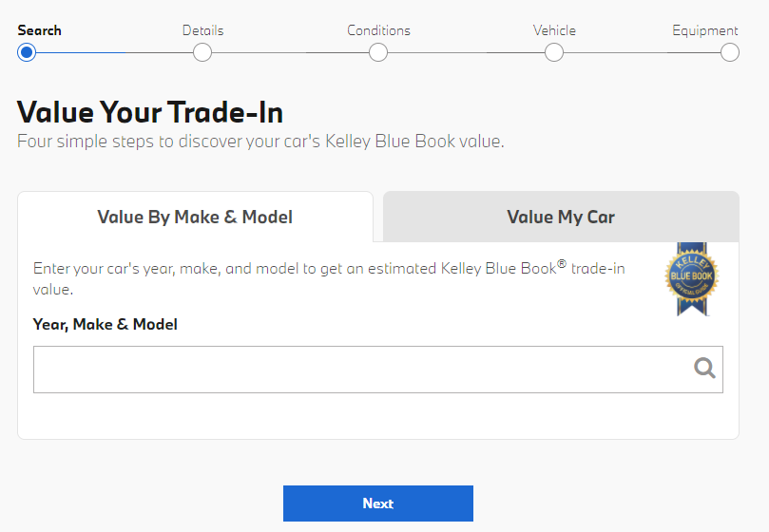Click the blue Next button
This screenshot has width=769, height=532.
[378, 503]
